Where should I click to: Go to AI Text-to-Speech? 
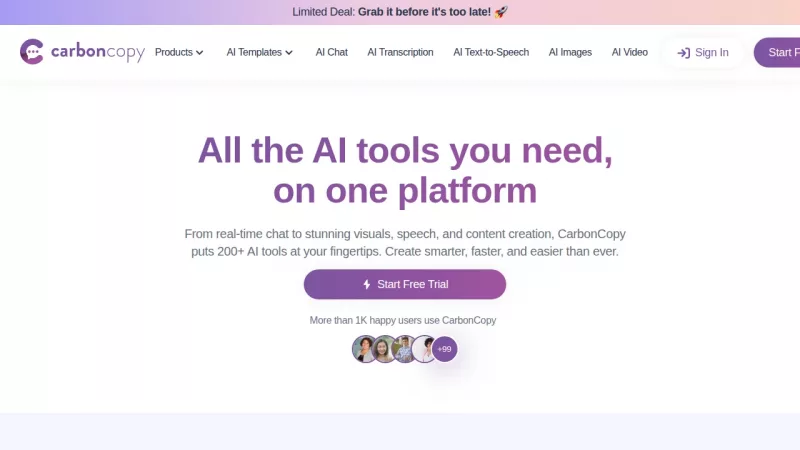click(x=491, y=52)
